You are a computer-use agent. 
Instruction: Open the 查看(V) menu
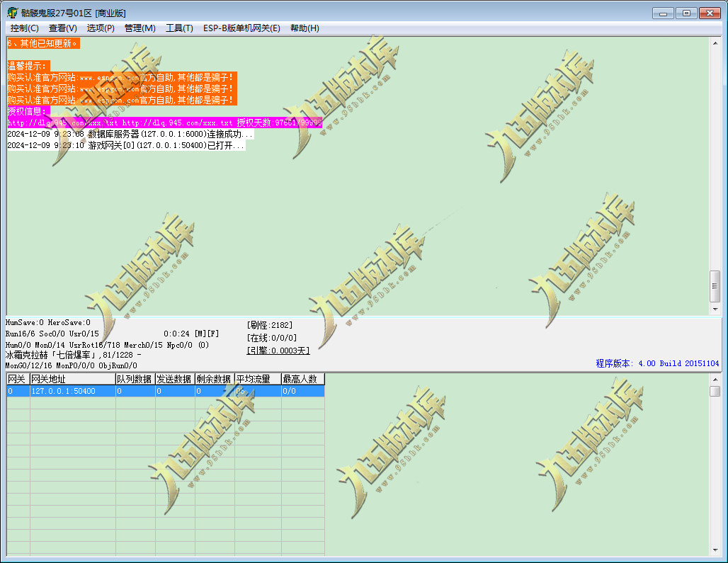click(63, 28)
